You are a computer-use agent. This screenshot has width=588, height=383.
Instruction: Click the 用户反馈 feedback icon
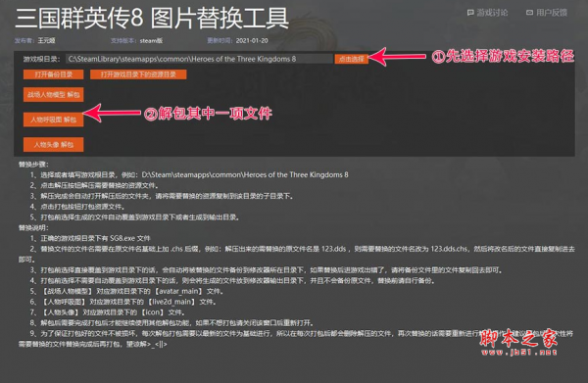(x=529, y=13)
